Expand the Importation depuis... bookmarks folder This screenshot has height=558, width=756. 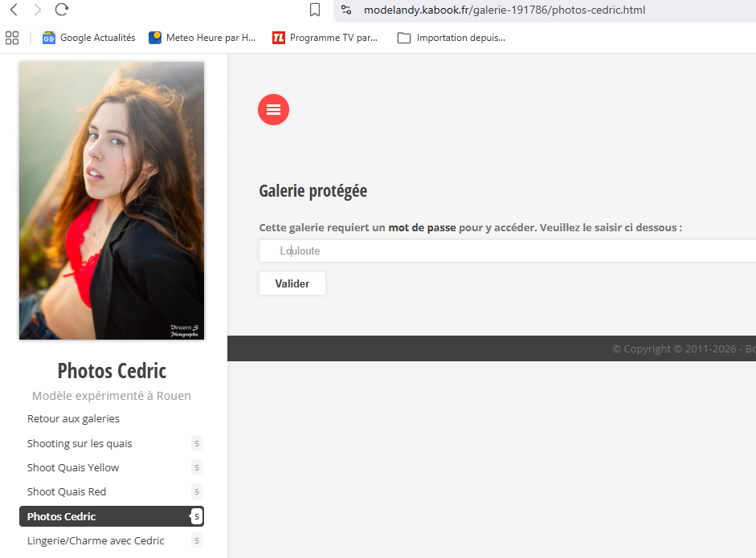click(x=452, y=38)
